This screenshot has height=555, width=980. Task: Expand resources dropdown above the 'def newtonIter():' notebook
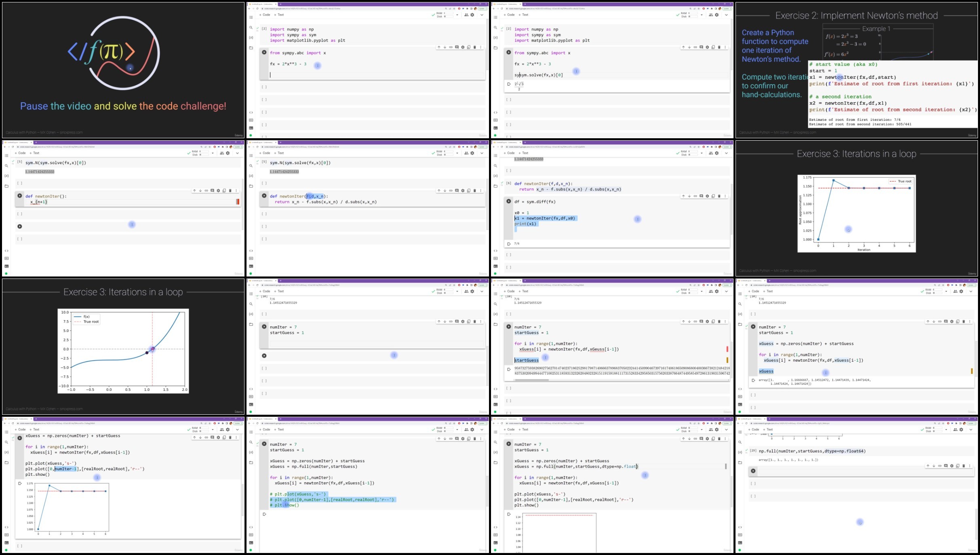coord(213,153)
